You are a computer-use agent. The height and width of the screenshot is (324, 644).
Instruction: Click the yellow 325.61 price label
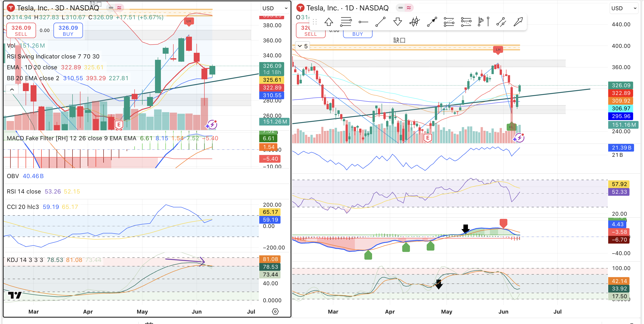click(272, 80)
